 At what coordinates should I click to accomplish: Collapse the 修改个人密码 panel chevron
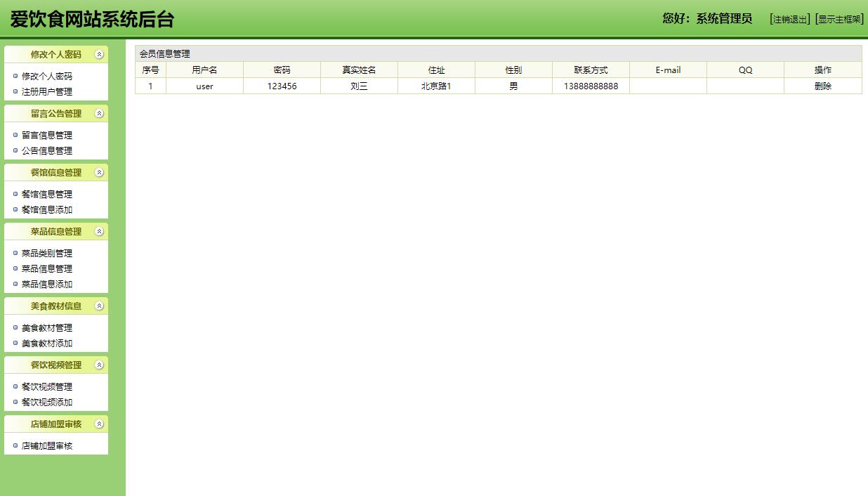99,54
